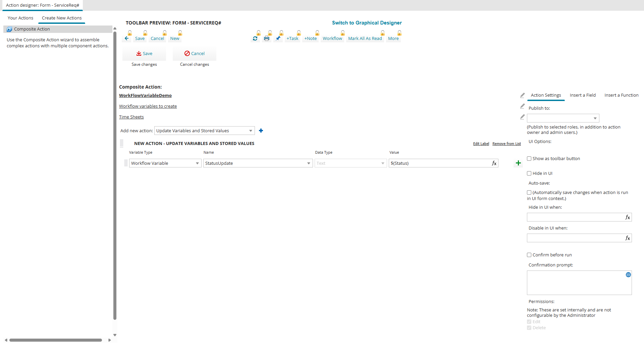
Task: Toggle the Hide in UI checkbox
Action: (x=529, y=174)
